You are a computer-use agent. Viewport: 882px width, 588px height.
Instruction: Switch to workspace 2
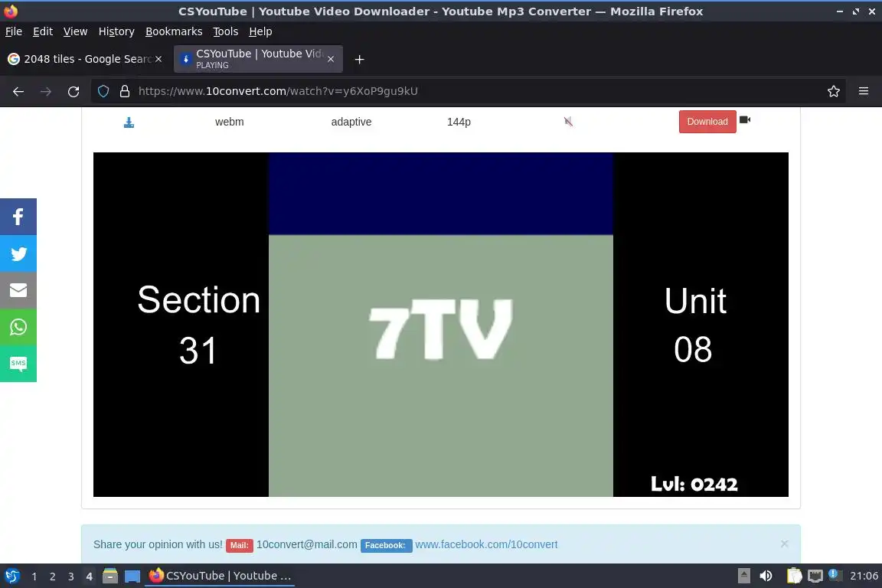[x=52, y=577]
